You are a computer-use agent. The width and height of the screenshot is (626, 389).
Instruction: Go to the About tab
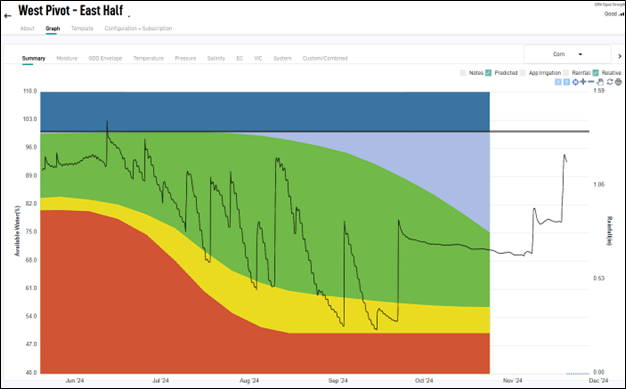click(x=28, y=28)
